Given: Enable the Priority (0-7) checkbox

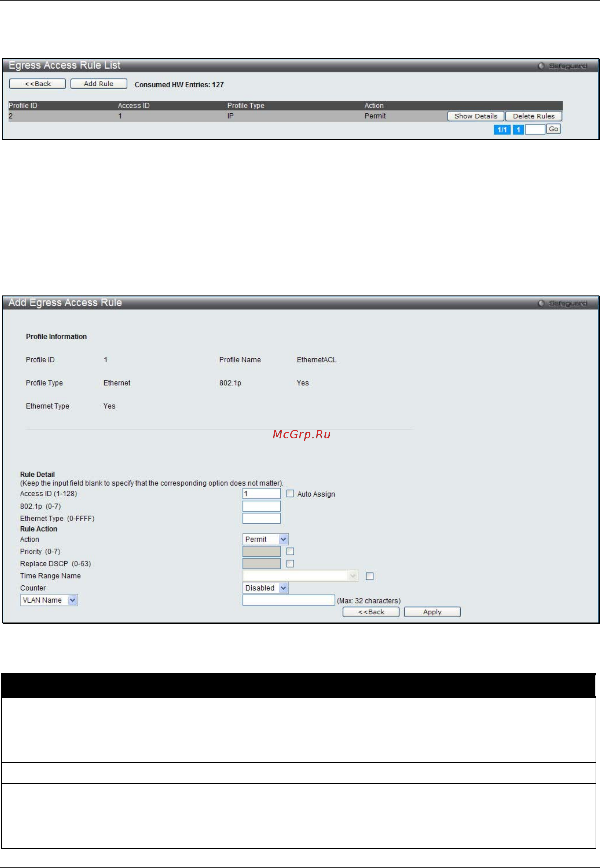Looking at the screenshot, I should [290, 551].
